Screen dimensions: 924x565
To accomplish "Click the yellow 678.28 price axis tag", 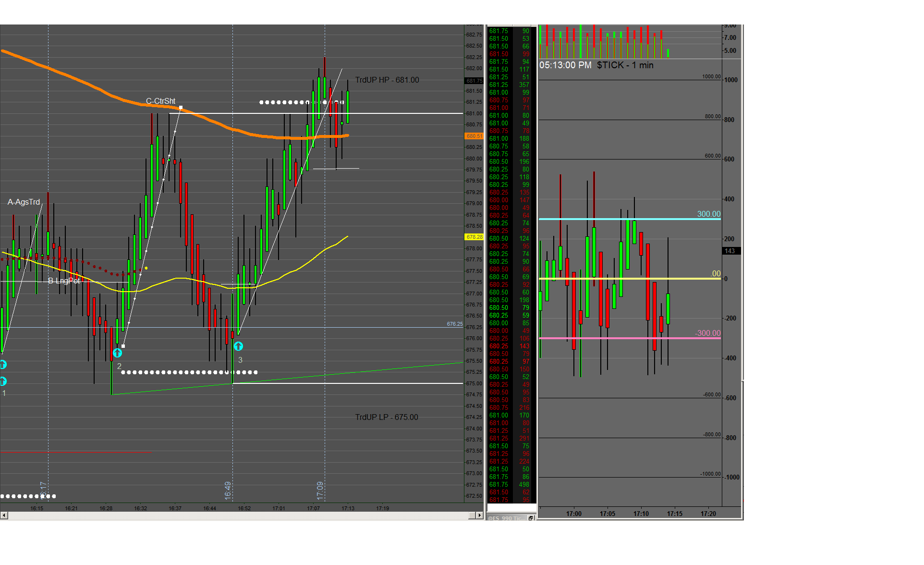I will 474,237.
